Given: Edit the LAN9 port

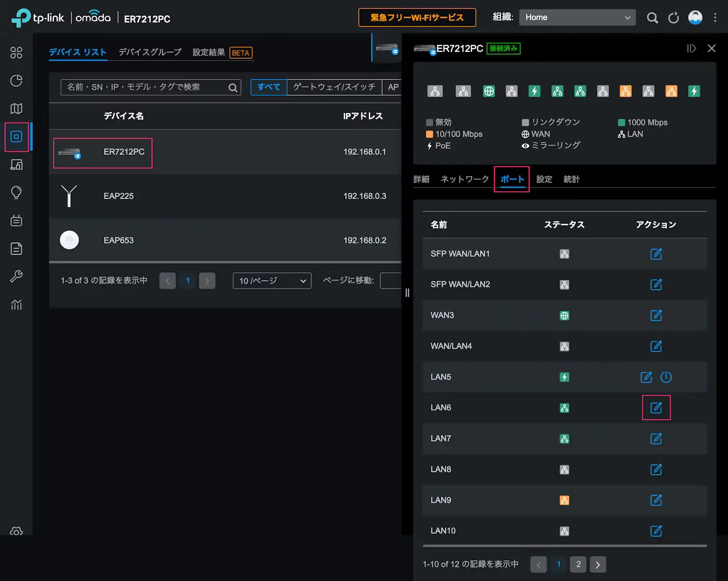Looking at the screenshot, I should pyautogui.click(x=656, y=500).
